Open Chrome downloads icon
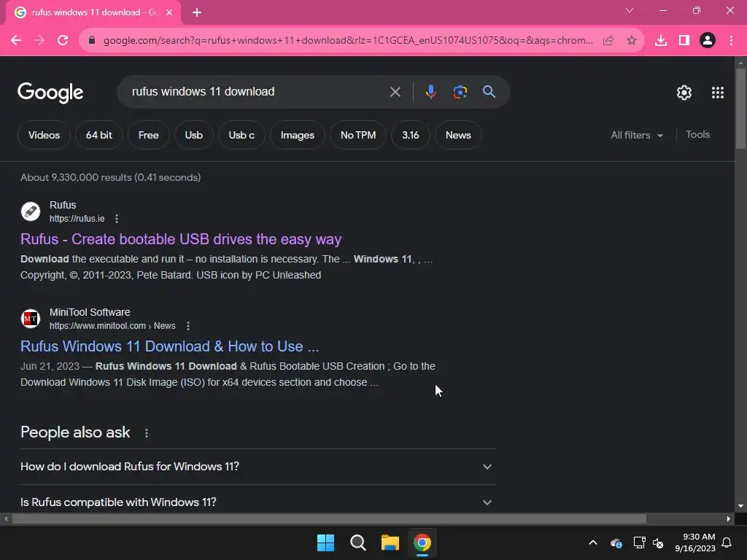 [661, 41]
